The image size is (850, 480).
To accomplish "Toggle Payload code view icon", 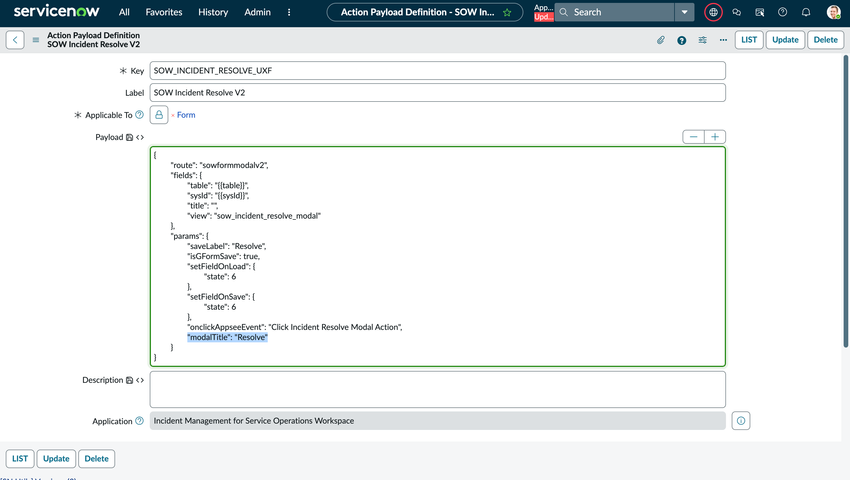I will coord(140,137).
